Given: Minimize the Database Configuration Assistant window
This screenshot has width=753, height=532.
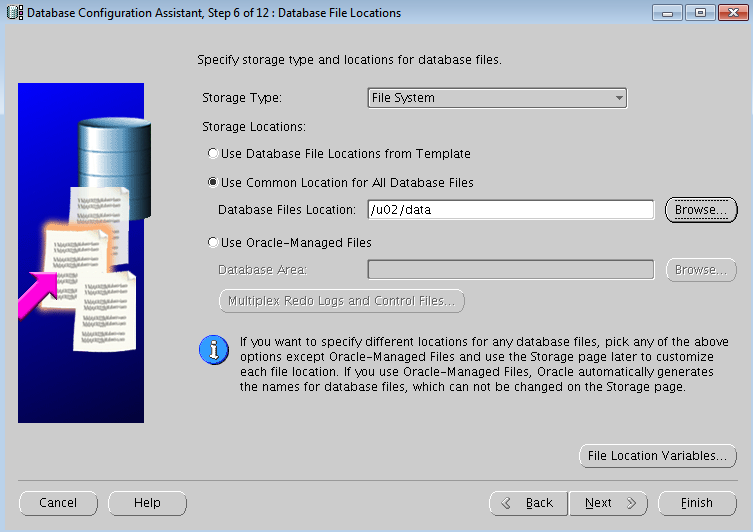Looking at the screenshot, I should 667,13.
